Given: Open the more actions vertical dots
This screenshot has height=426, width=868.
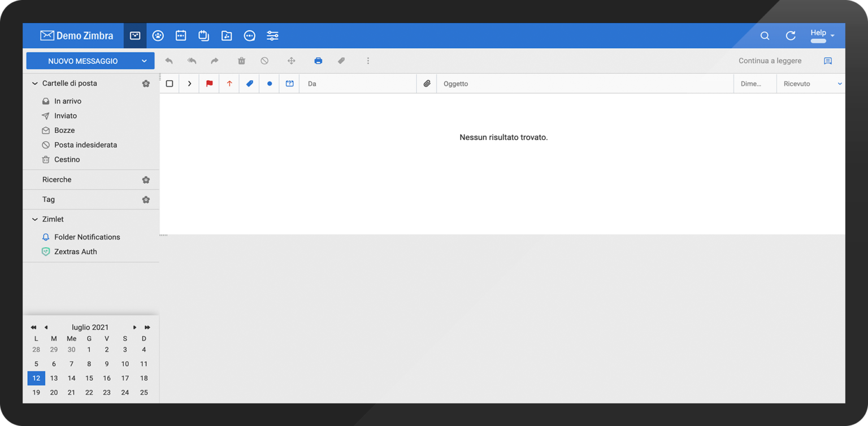Looking at the screenshot, I should pyautogui.click(x=368, y=60).
